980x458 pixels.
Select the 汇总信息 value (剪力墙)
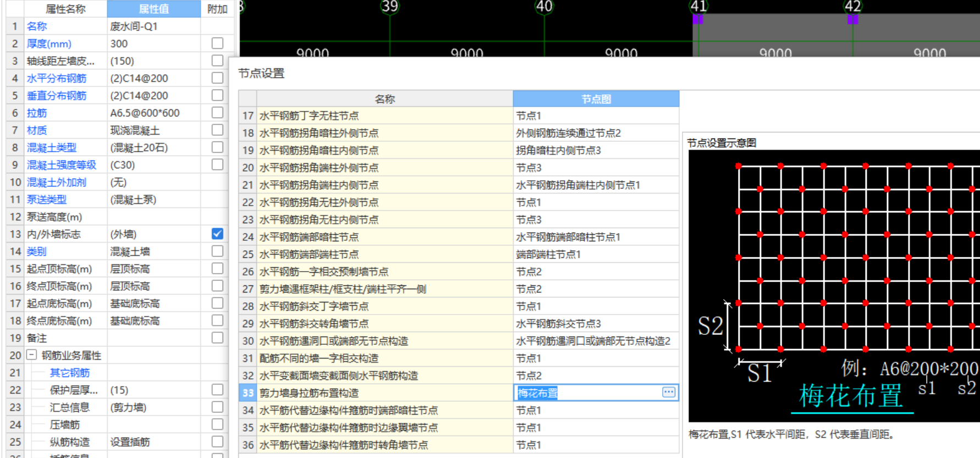[x=154, y=407]
